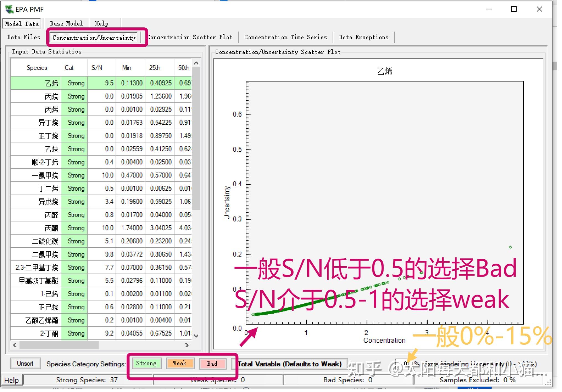The width and height of the screenshot is (562, 392).
Task: Click right arrow of horizontal table scrollbar
Action: tap(187, 345)
